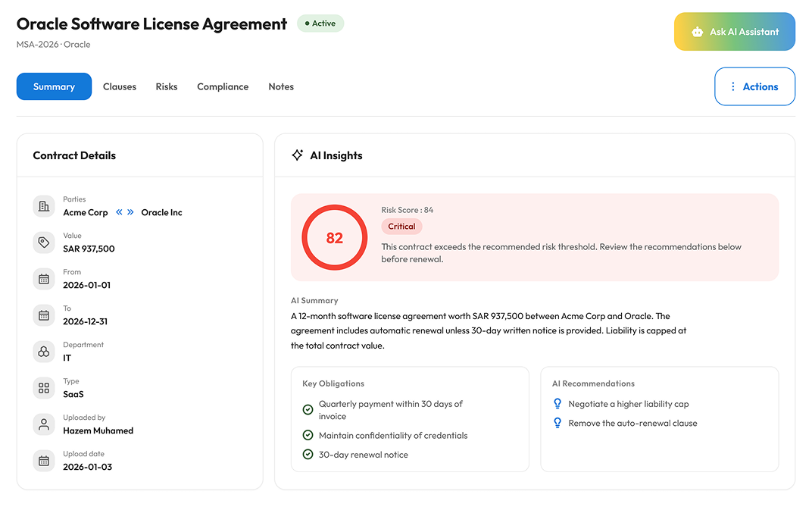Screen dimensions: 812x507
Task: Click the person icon beside Uploaded by
Action: (x=44, y=424)
